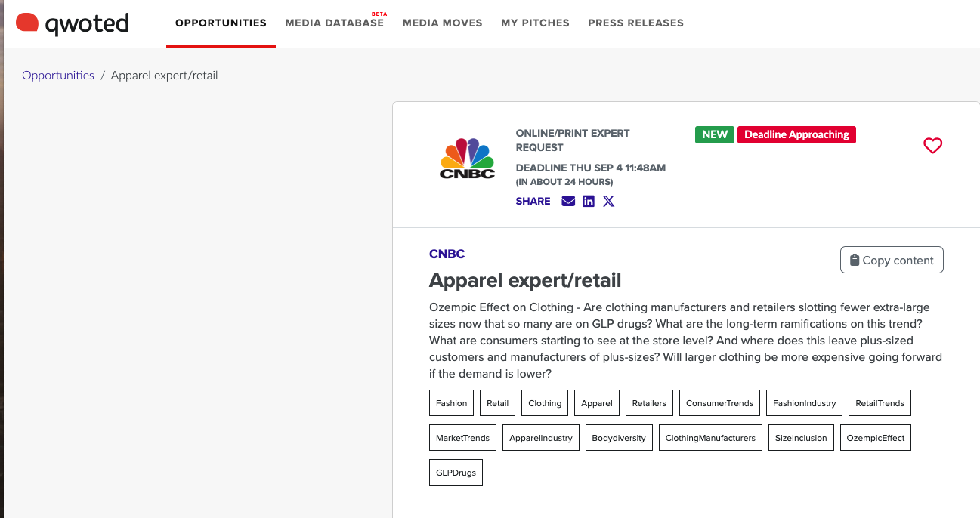The image size is (980, 518).
Task: Open the Media Database tab
Action: (334, 23)
